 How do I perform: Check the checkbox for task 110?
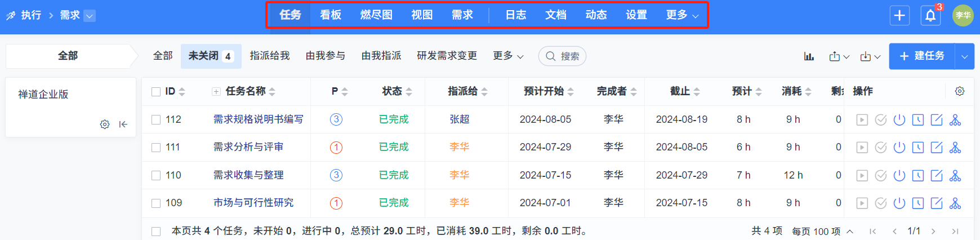156,175
